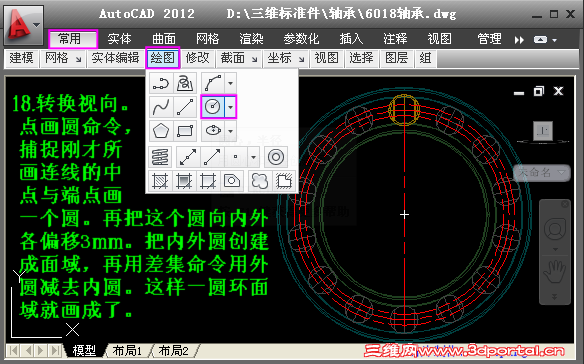Select the Helix tool
The height and width of the screenshot is (364, 584).
(160, 157)
